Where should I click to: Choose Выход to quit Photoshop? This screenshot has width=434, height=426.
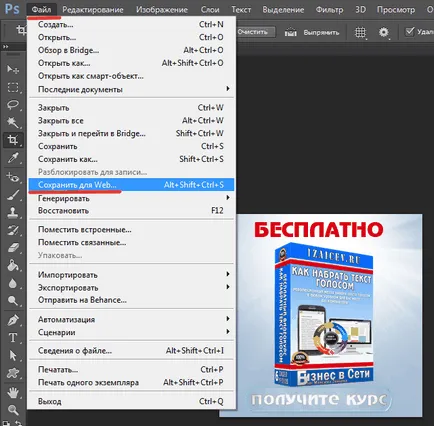pyautogui.click(x=131, y=401)
